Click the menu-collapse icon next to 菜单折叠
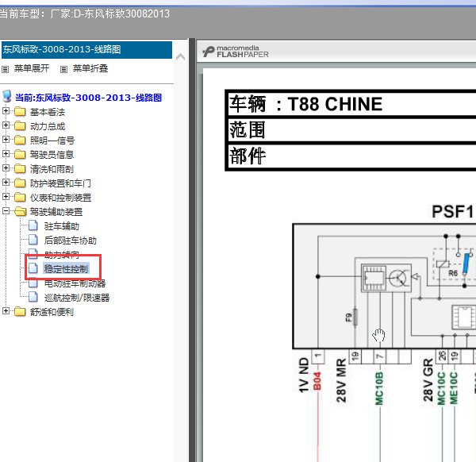The image size is (476, 462). (x=63, y=70)
